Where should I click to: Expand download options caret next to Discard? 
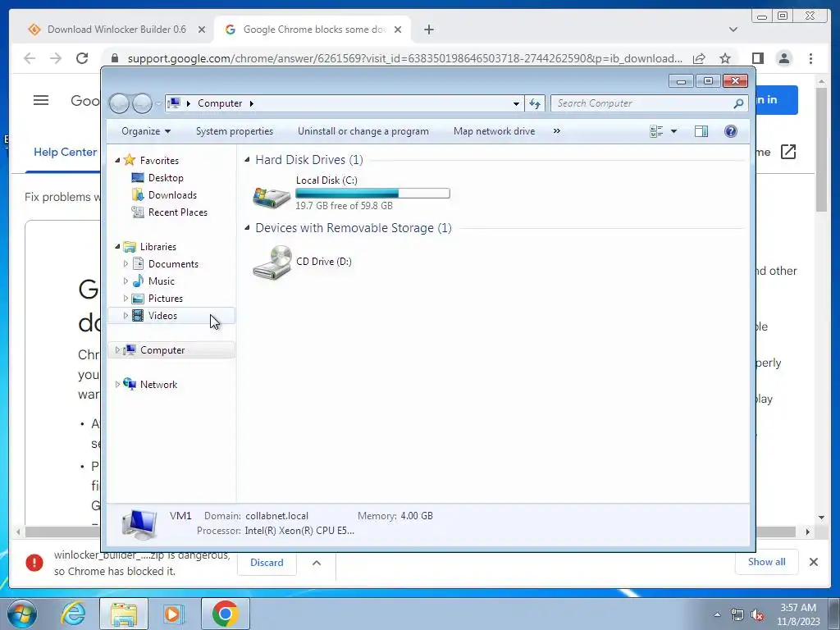317,563
